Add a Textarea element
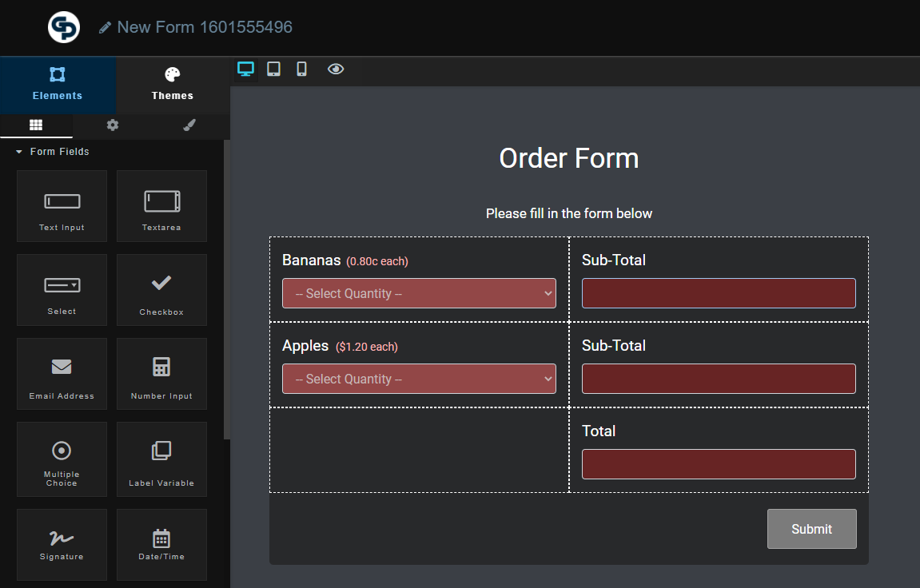 click(161, 206)
